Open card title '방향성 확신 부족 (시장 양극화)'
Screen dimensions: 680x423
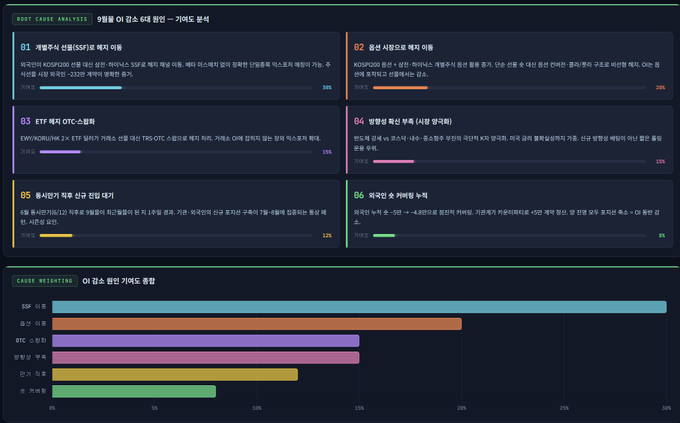pos(410,121)
